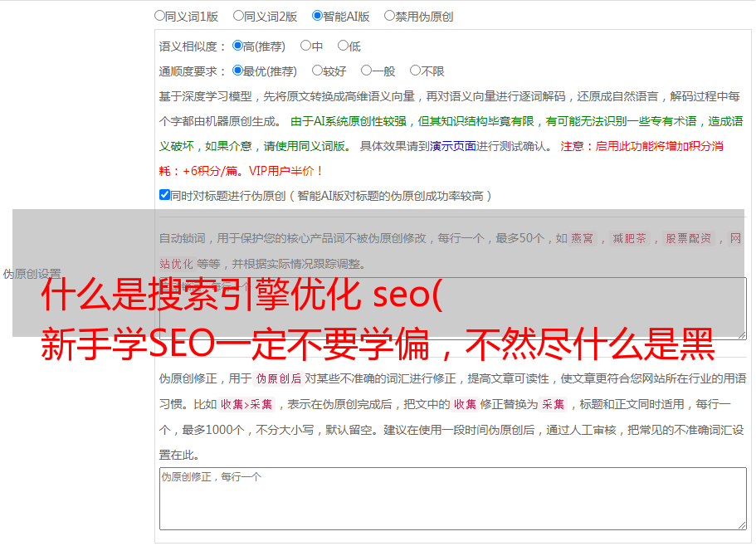Set 通顺度要求 to 最优(推荐)
The image size is (756, 546).
point(237,71)
